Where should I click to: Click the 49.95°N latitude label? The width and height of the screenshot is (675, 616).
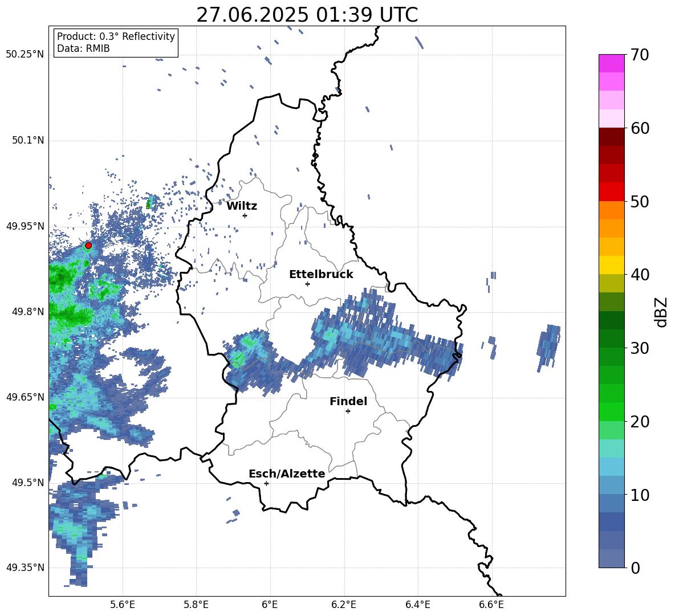[x=25, y=226]
